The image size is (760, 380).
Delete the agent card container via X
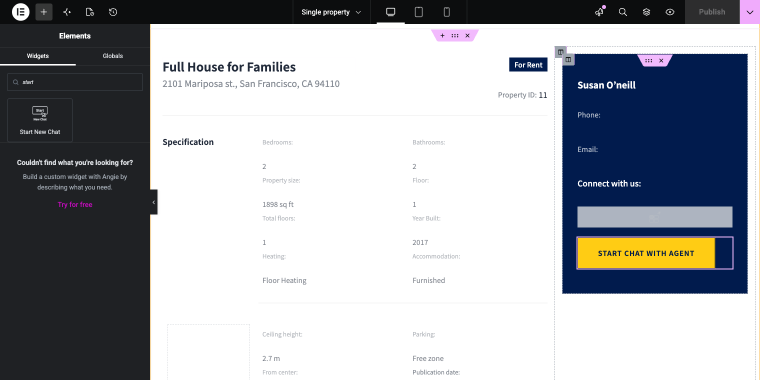(x=661, y=61)
